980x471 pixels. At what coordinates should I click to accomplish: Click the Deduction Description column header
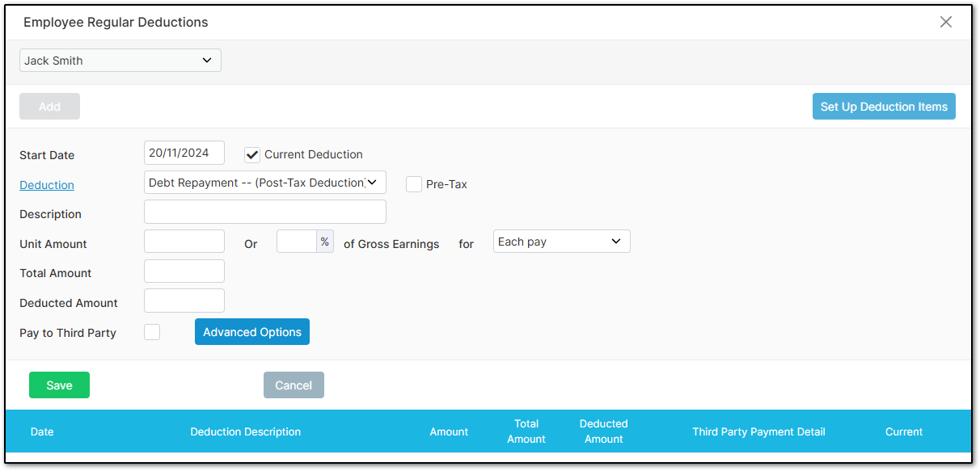click(246, 431)
